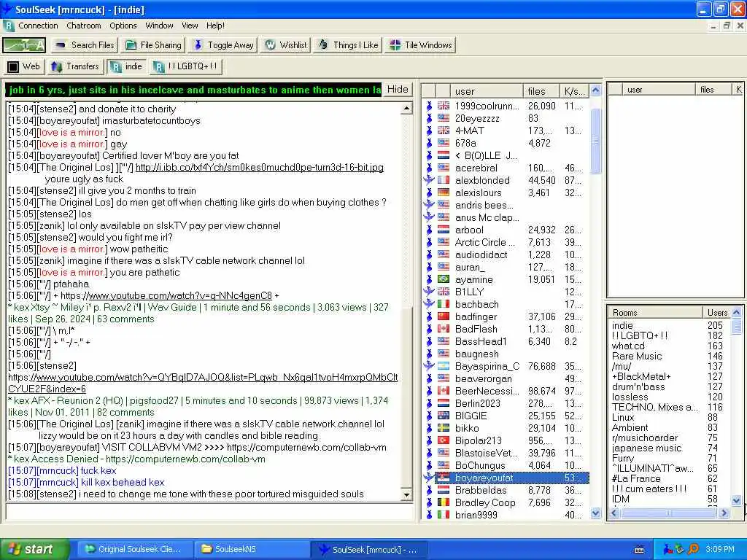Hide the room ticker message
The width and height of the screenshot is (747, 560).
tap(398, 90)
